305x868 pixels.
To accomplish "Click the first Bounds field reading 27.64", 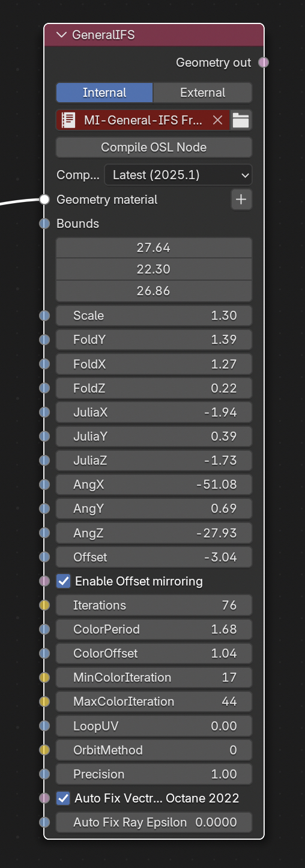I will [154, 248].
